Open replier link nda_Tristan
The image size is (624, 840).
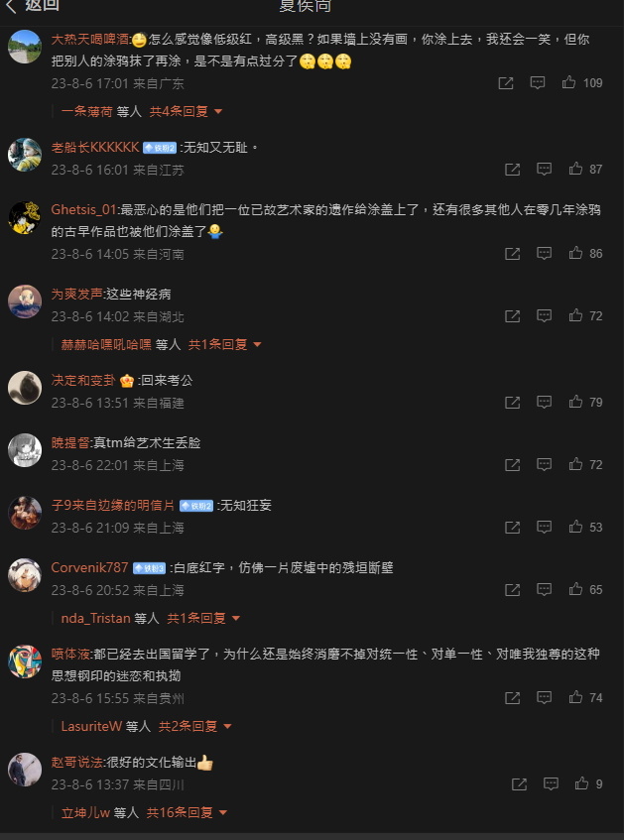click(96, 618)
